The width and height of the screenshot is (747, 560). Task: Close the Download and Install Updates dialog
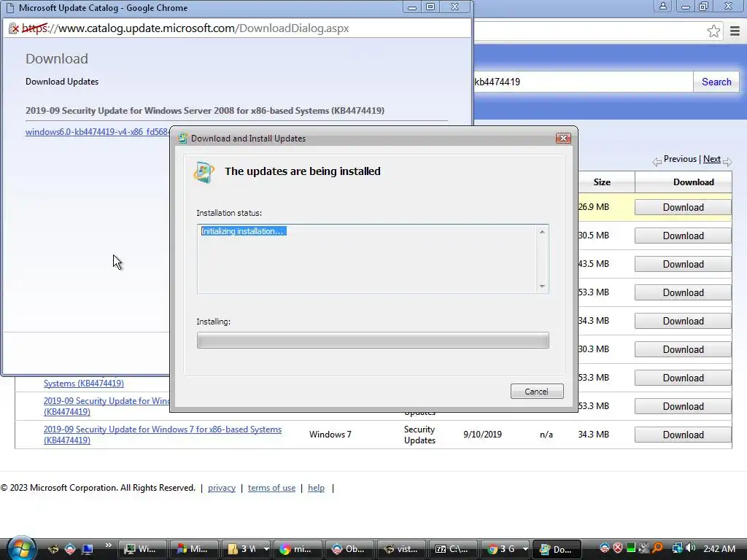point(564,138)
